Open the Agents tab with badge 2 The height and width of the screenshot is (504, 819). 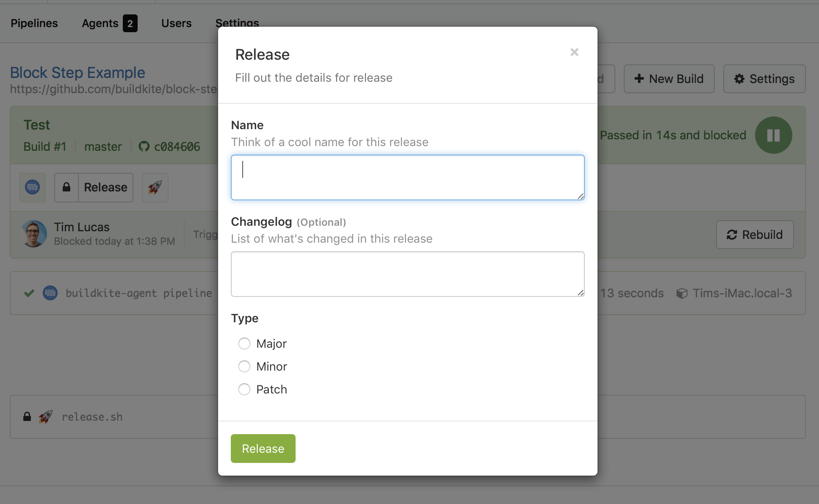(109, 23)
